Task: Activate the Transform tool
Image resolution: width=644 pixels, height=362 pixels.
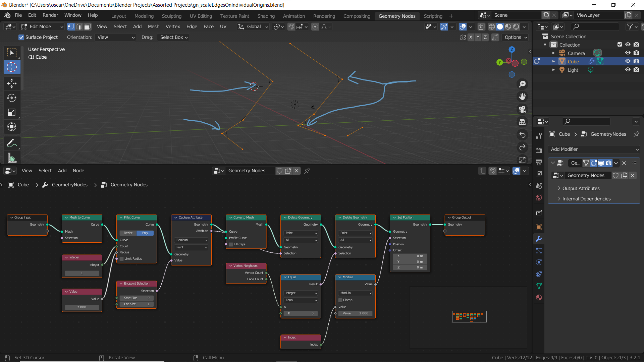Action: pyautogui.click(x=12, y=127)
